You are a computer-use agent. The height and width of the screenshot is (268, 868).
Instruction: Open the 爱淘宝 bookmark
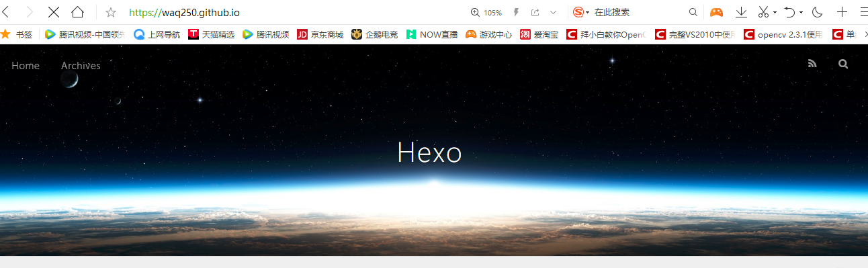(539, 34)
